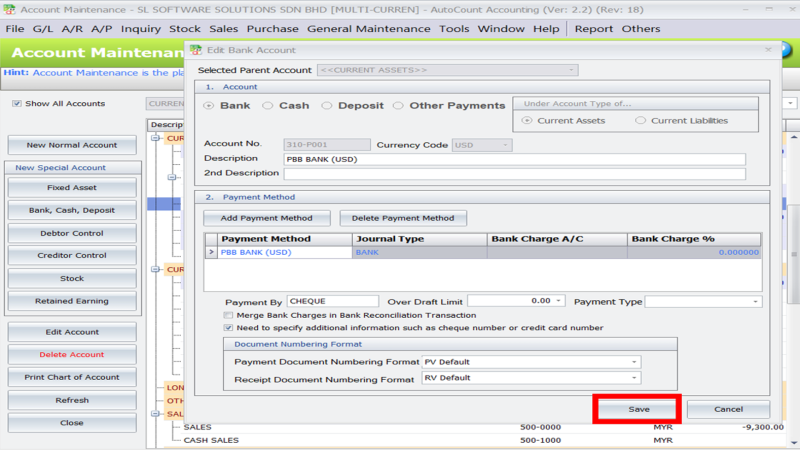Choose Current Liabilities account type
800x450 pixels.
[640, 120]
